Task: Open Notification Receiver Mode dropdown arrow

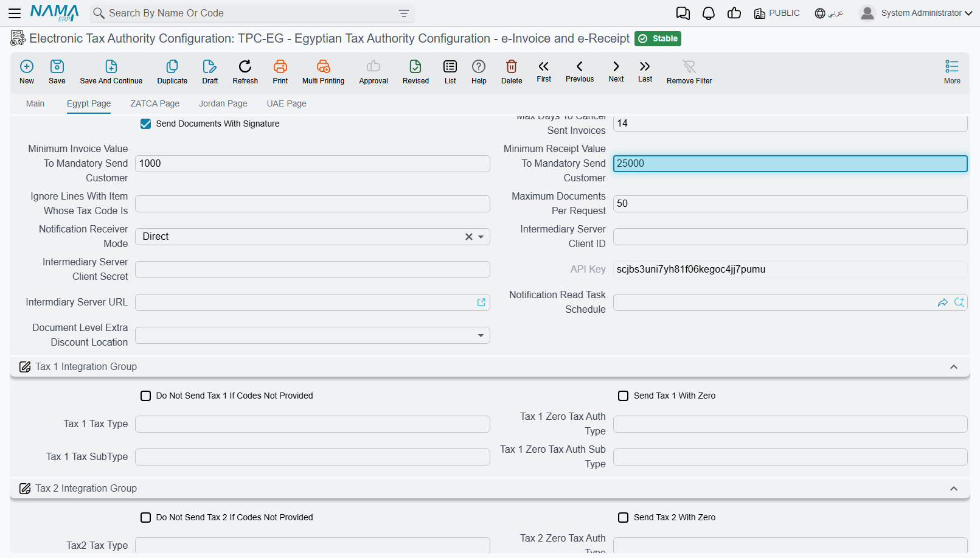Action: click(481, 237)
